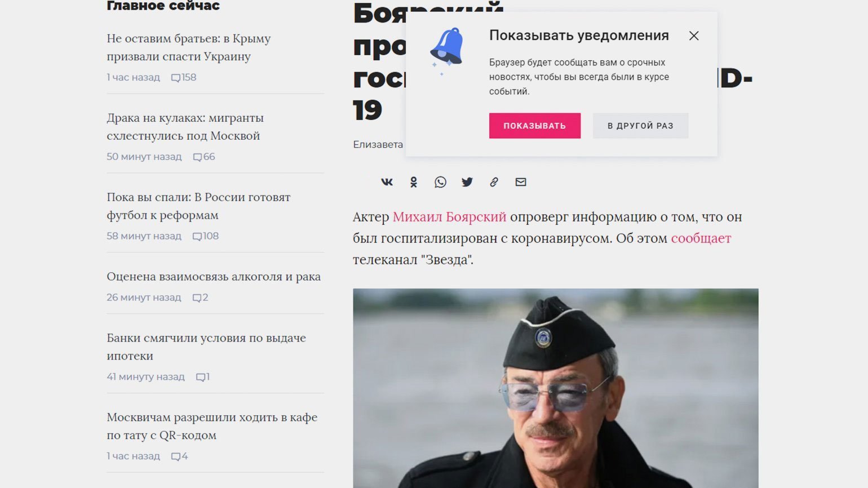Open Банки смягчили условия mortgage article
The height and width of the screenshot is (488, 868).
(x=206, y=347)
